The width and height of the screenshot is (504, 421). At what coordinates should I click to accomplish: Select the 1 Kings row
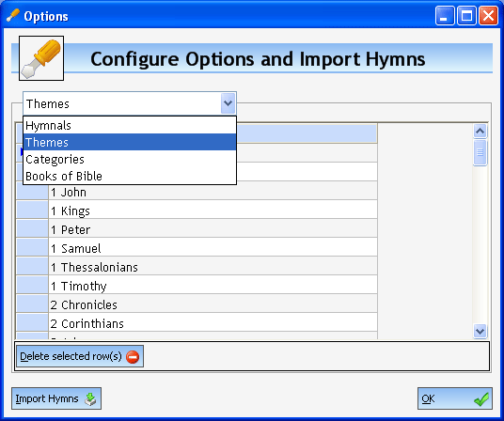pos(213,211)
